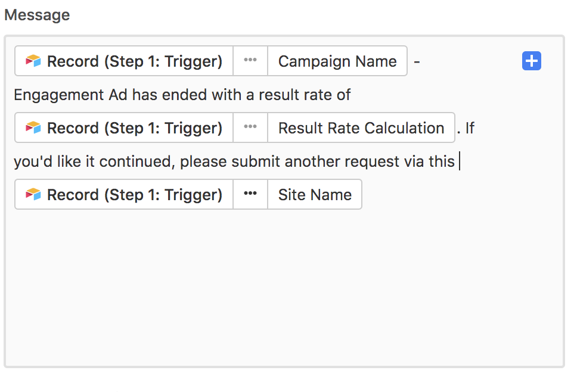Click the blue plus insert-field button
This screenshot has height=392, width=577.
pyautogui.click(x=531, y=61)
